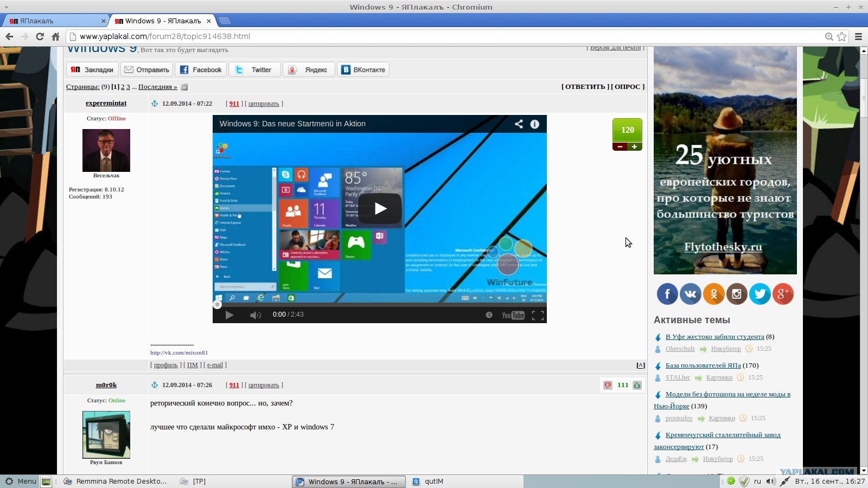
Task: Share the topic on Twitter
Action: click(254, 69)
